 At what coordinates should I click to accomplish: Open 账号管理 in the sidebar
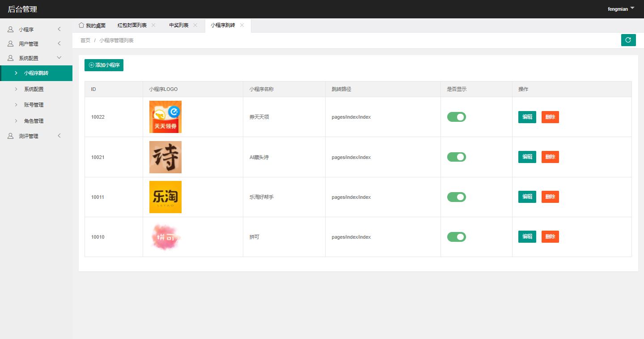34,105
